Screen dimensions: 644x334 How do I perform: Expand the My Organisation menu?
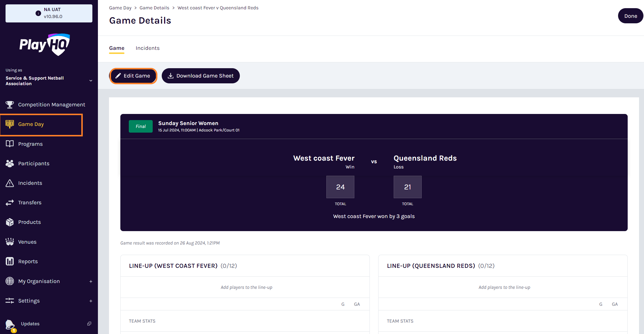coord(91,281)
